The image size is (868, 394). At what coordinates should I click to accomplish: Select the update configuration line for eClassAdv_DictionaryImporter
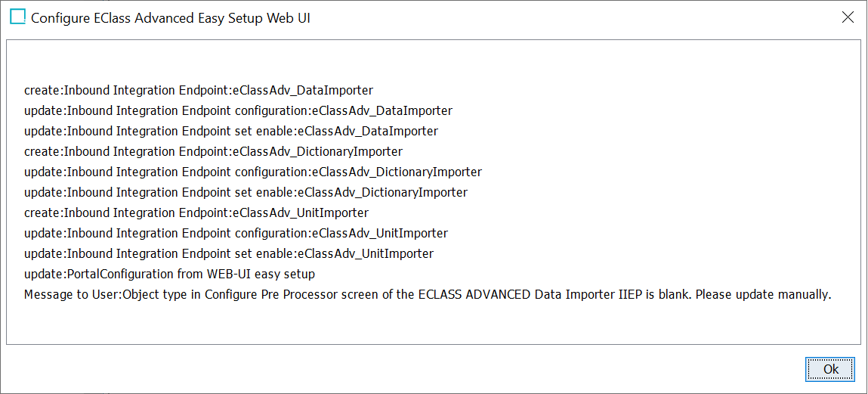click(x=253, y=172)
